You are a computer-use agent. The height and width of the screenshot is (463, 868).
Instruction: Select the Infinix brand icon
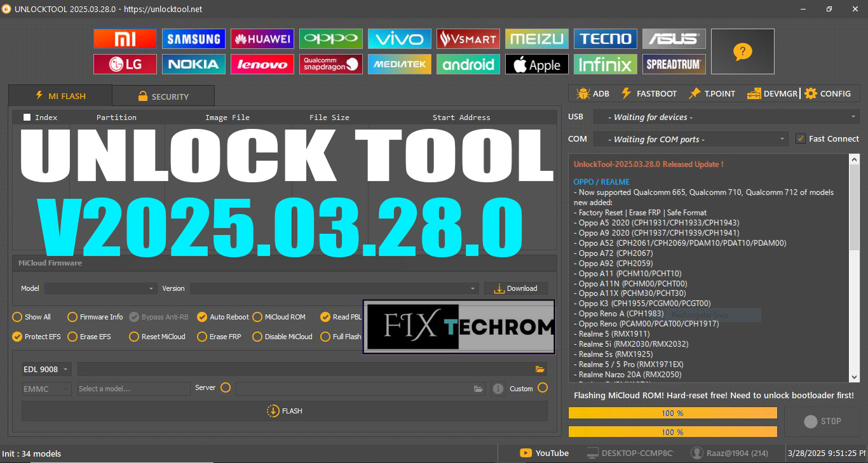tap(606, 64)
